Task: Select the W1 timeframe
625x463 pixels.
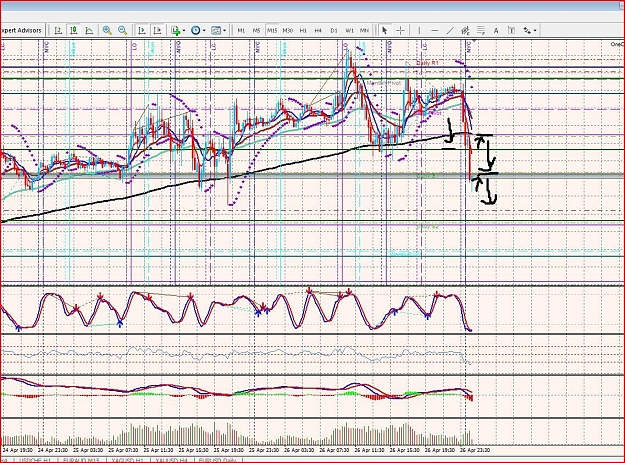Action: point(349,30)
